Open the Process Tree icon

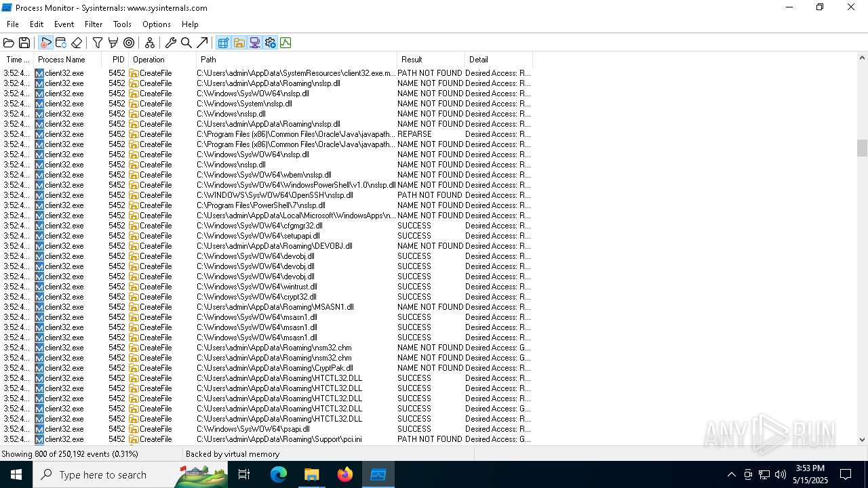pyautogui.click(x=150, y=43)
